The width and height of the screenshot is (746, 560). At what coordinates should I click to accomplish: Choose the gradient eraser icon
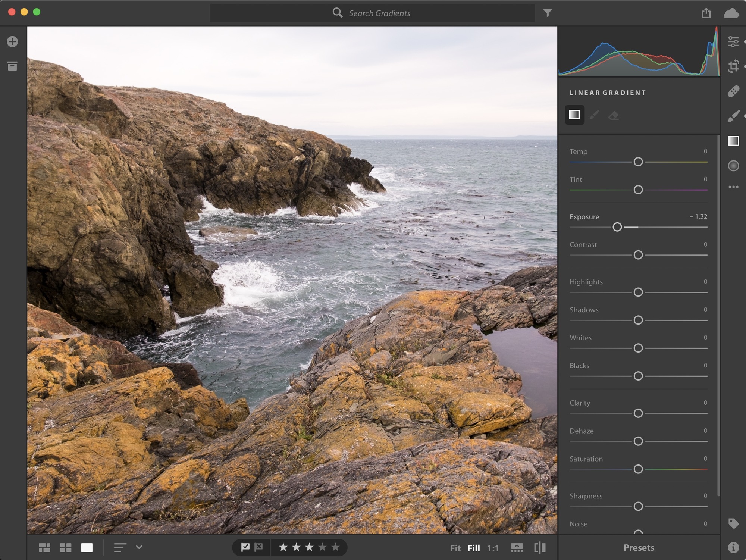pyautogui.click(x=614, y=115)
